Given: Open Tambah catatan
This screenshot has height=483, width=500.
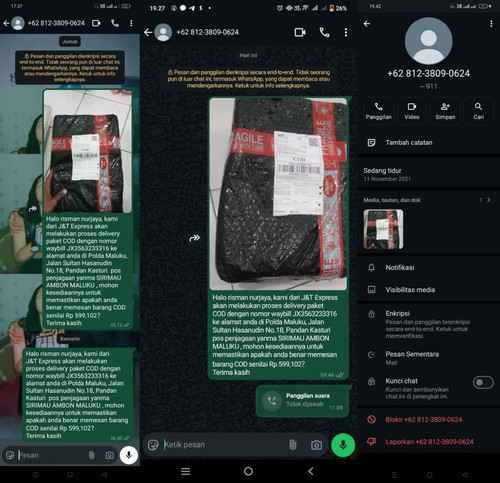Looking at the screenshot, I should coord(428,143).
